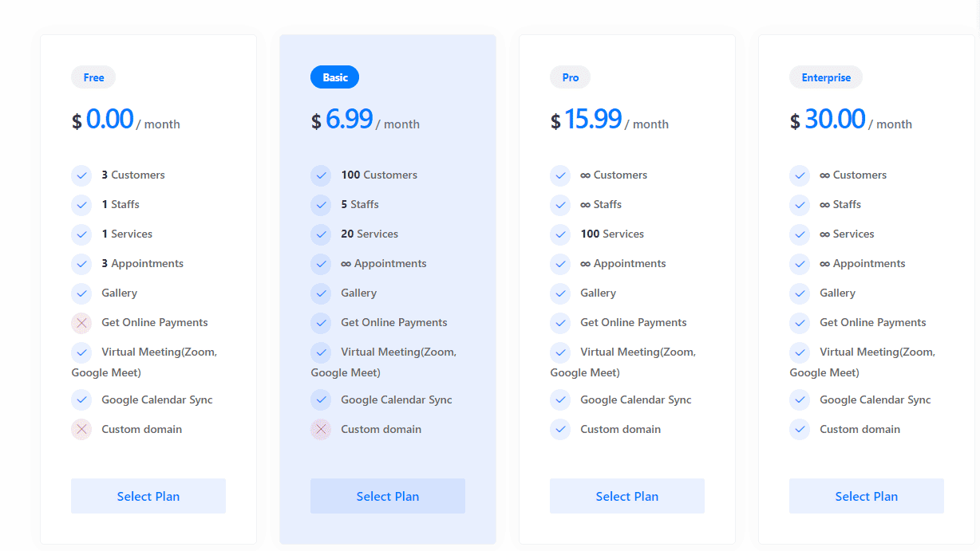Click the Pro plan label
This screenshot has height=551, width=980.
pos(570,77)
